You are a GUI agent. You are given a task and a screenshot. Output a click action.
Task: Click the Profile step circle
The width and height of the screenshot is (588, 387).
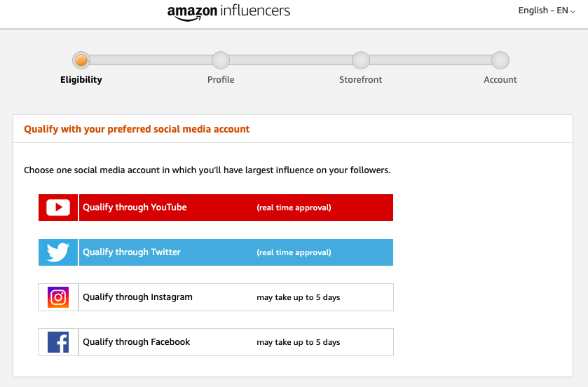click(221, 60)
